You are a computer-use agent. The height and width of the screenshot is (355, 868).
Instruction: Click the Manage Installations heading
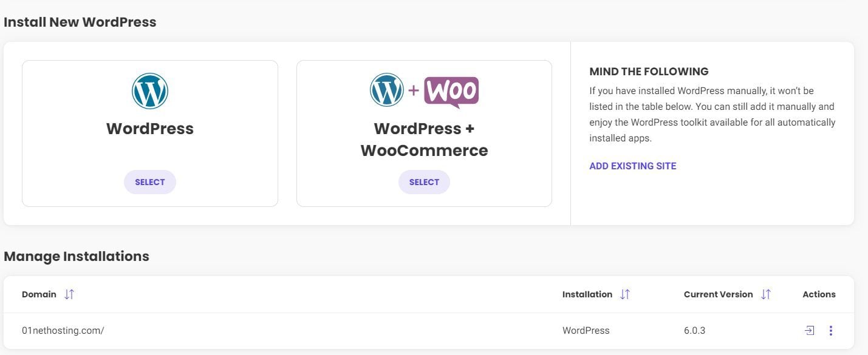(x=77, y=256)
